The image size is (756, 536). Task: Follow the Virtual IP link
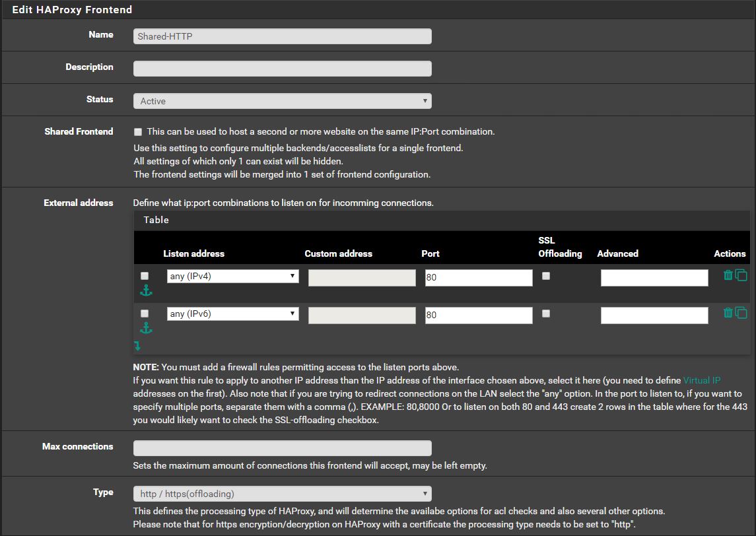(701, 380)
